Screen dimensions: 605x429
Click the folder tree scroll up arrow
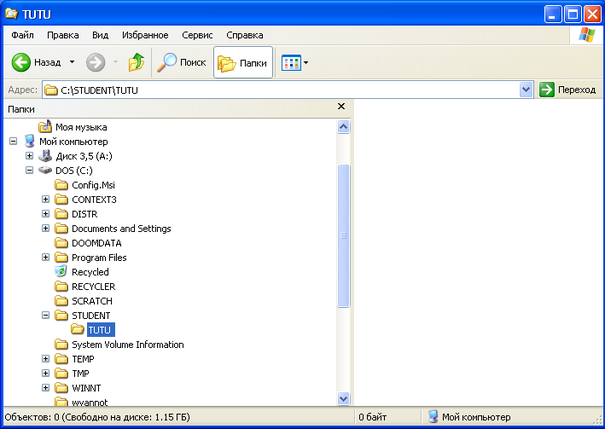(343, 127)
